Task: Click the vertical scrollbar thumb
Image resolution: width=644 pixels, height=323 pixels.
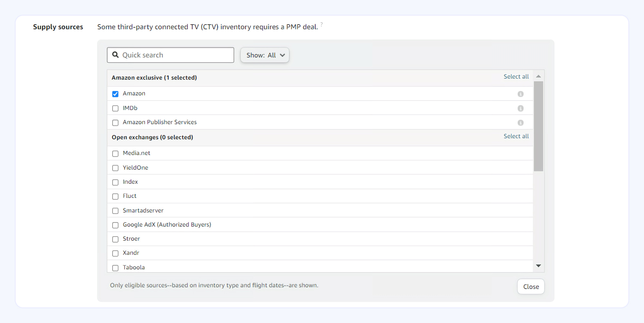Action: pyautogui.click(x=538, y=126)
